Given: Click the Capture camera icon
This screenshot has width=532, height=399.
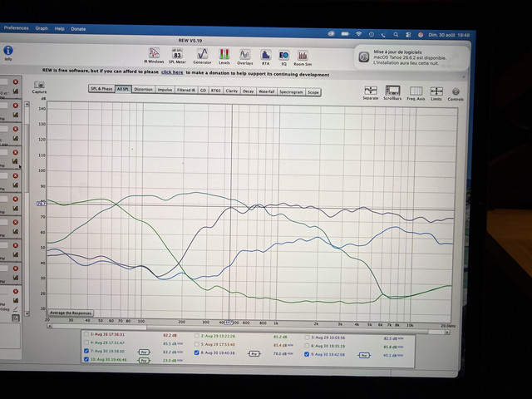Looking at the screenshot, I should coord(39,86).
